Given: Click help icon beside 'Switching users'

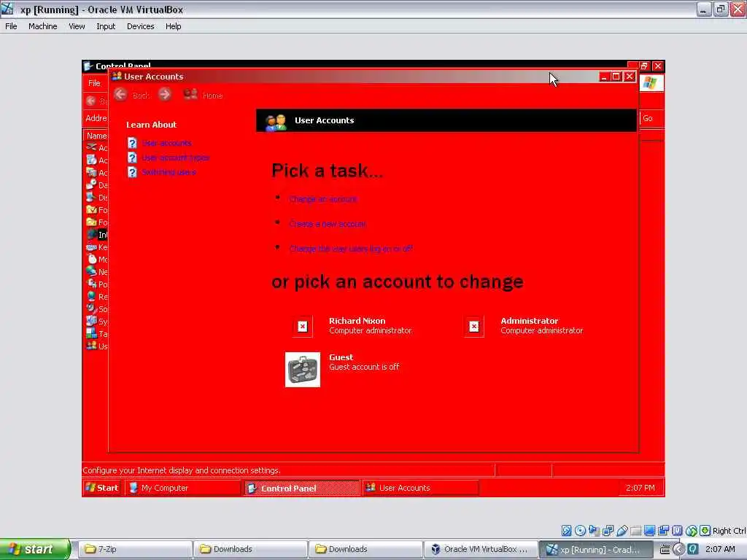Looking at the screenshot, I should 133,172.
